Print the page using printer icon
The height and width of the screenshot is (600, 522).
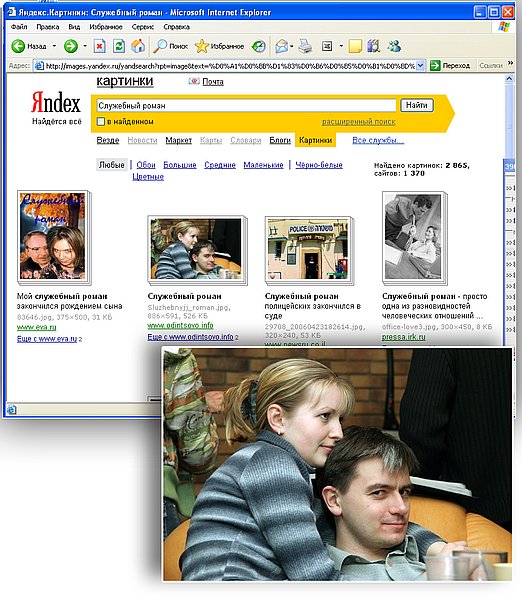(305, 46)
